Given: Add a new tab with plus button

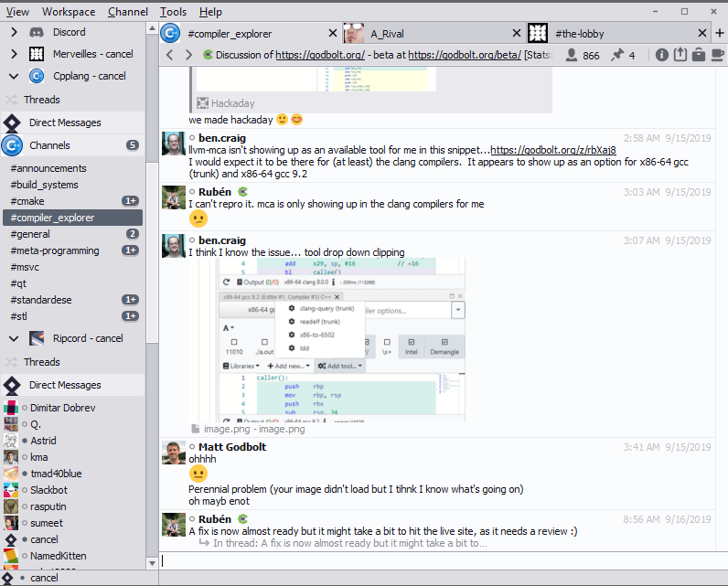Looking at the screenshot, I should click(x=719, y=34).
